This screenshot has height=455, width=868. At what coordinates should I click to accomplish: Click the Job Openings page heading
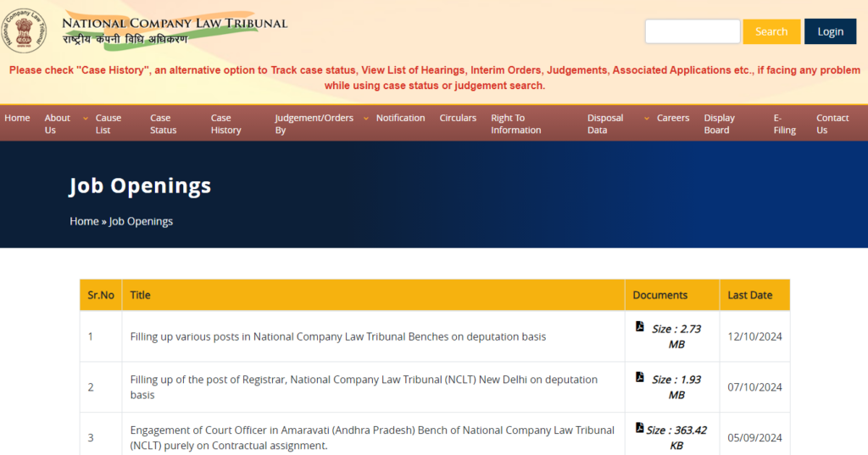140,186
